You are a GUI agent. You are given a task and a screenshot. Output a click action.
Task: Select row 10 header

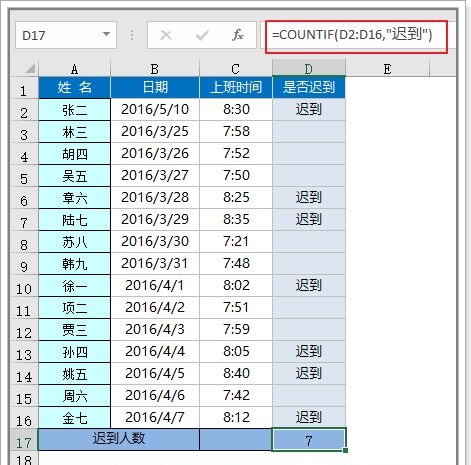(24, 286)
